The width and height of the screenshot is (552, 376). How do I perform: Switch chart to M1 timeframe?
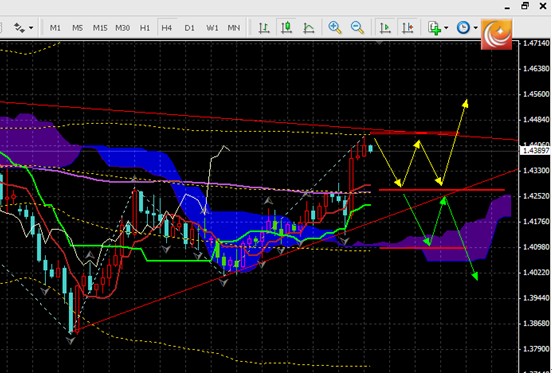pos(55,28)
